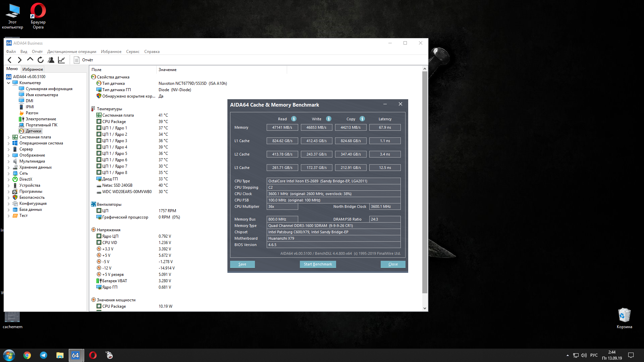
Task: Click the Save button in benchmark dialog
Action: pyautogui.click(x=242, y=264)
